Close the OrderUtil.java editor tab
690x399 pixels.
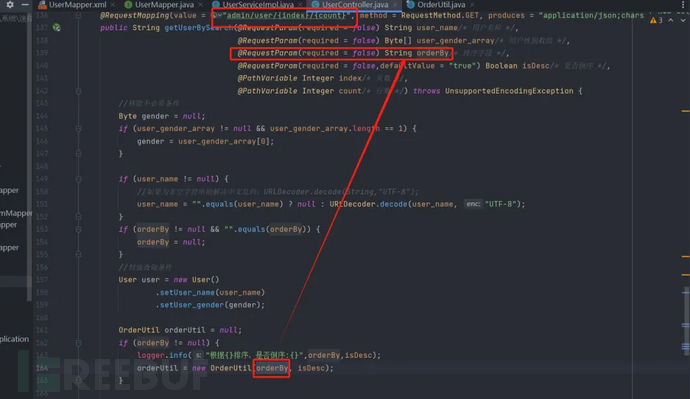(x=472, y=5)
